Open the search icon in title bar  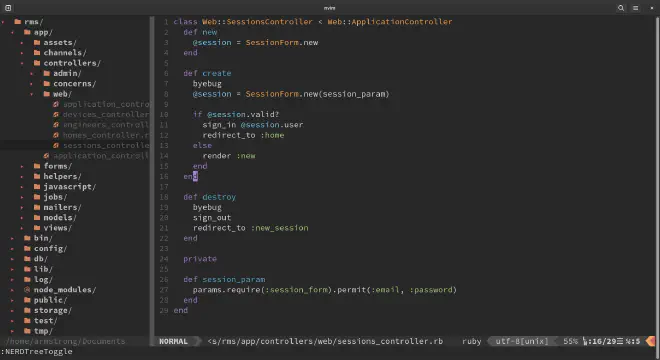click(x=621, y=8)
